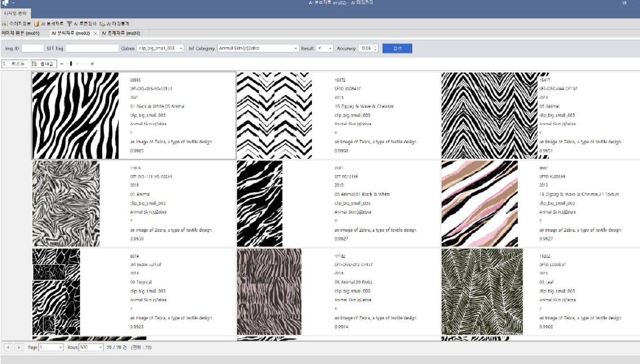
Task: Open the 이미지원본 toolbar icon
Action: pyautogui.click(x=5, y=24)
